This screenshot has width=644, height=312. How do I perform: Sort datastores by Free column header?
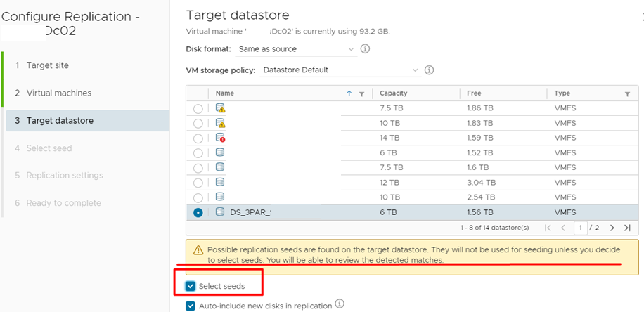tap(474, 93)
